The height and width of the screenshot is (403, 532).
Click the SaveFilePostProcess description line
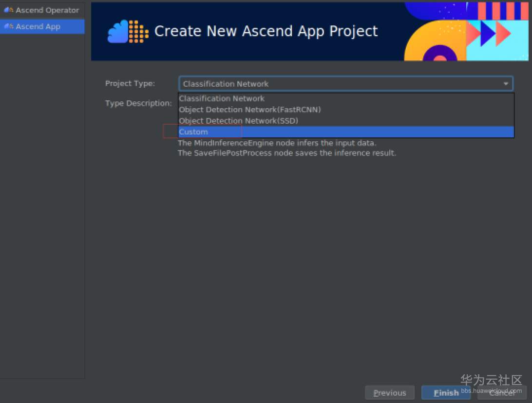[287, 153]
